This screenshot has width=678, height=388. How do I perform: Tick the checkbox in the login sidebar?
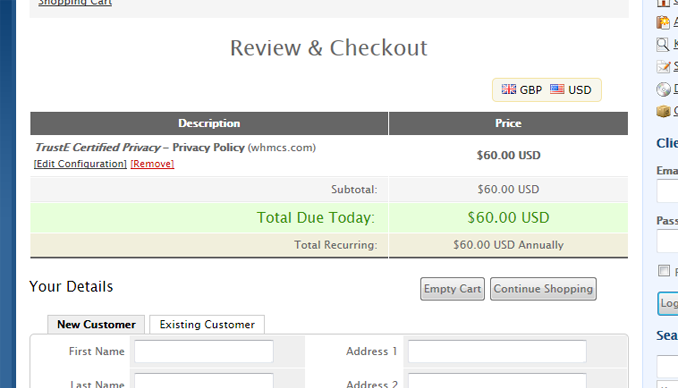click(x=664, y=271)
